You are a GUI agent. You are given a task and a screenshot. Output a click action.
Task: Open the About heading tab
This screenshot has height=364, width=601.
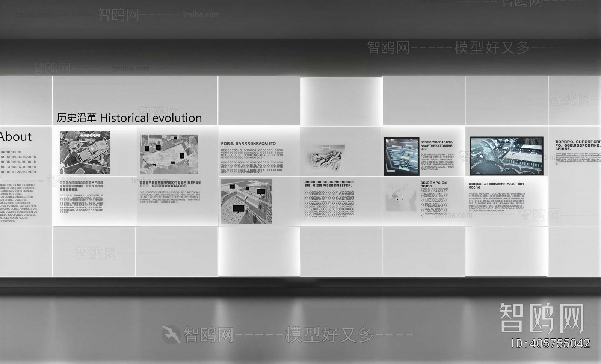point(16,137)
